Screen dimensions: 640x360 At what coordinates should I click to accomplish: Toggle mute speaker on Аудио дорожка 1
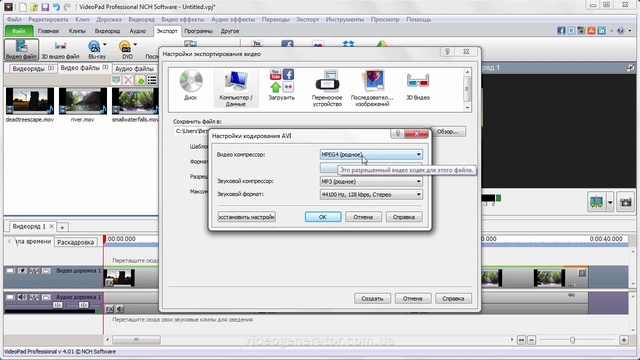[x=22, y=297]
